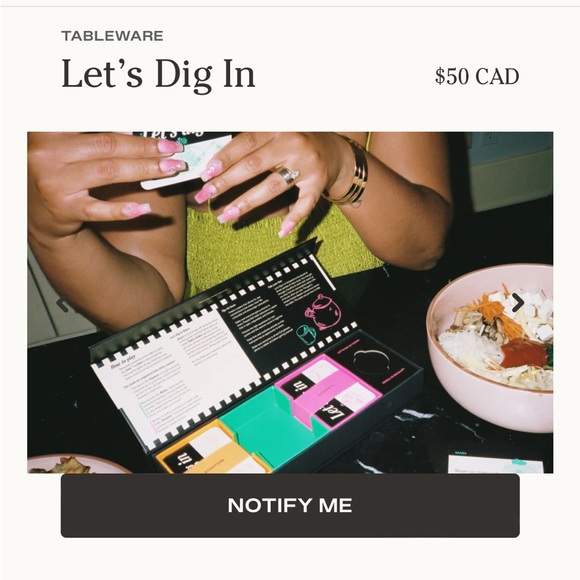
Task: Click the $50 CAD price label
Action: click(477, 76)
